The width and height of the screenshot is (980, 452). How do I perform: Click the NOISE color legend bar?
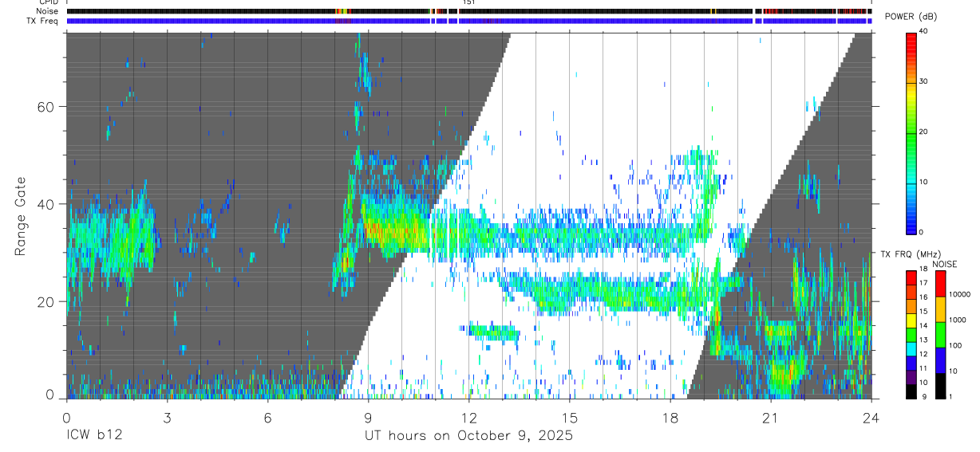[x=940, y=335]
